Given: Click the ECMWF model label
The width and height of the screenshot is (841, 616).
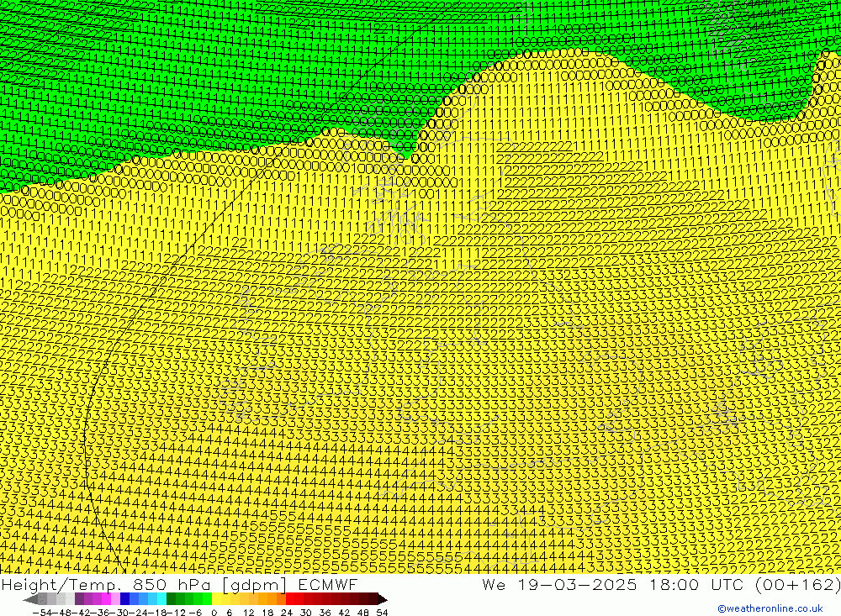Looking at the screenshot, I should tap(328, 584).
